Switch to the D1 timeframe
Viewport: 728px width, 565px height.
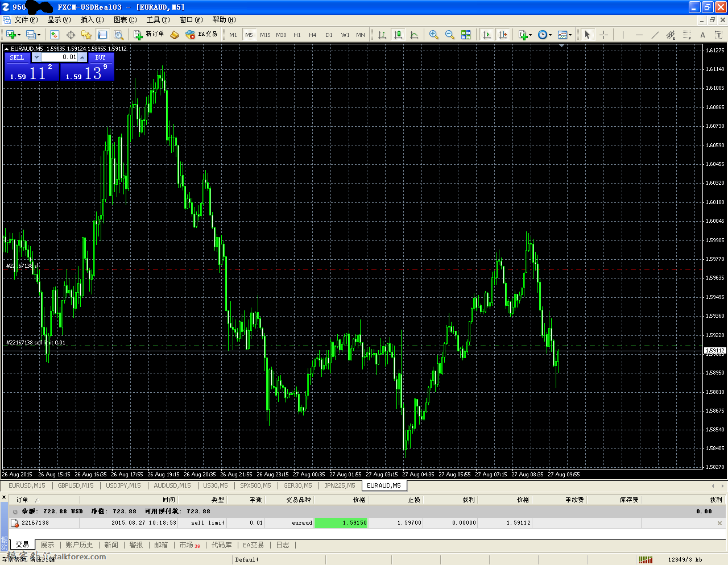[329, 35]
